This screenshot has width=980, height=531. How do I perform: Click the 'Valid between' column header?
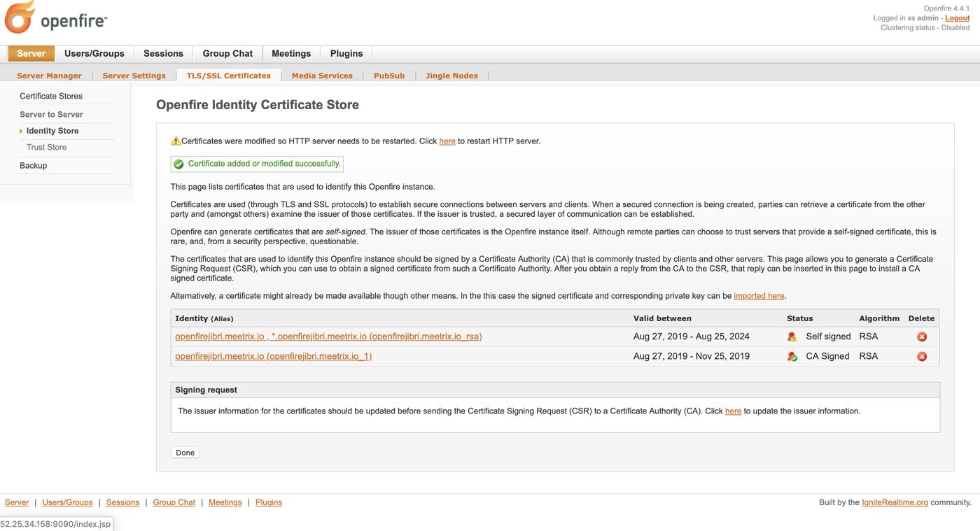coord(662,318)
